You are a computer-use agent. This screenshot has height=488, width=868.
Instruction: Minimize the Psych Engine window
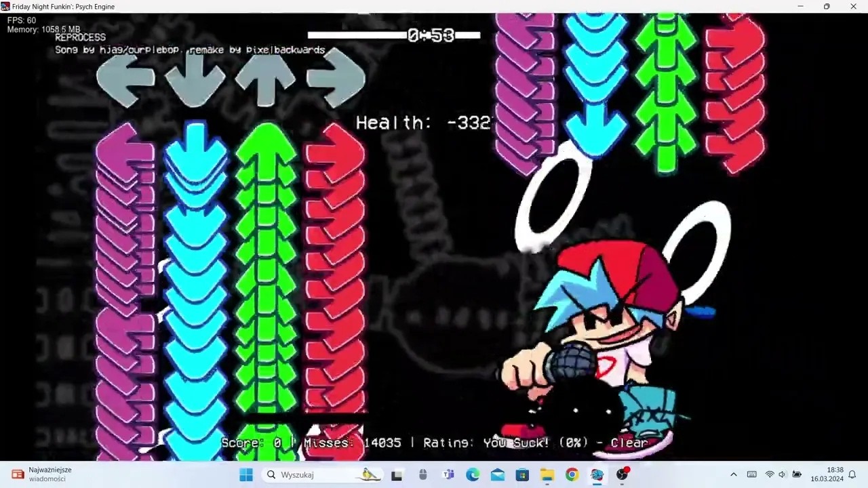click(x=800, y=6)
